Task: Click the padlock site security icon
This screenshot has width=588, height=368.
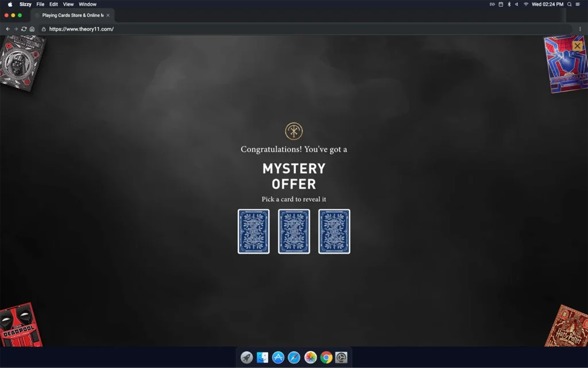Action: click(x=44, y=29)
